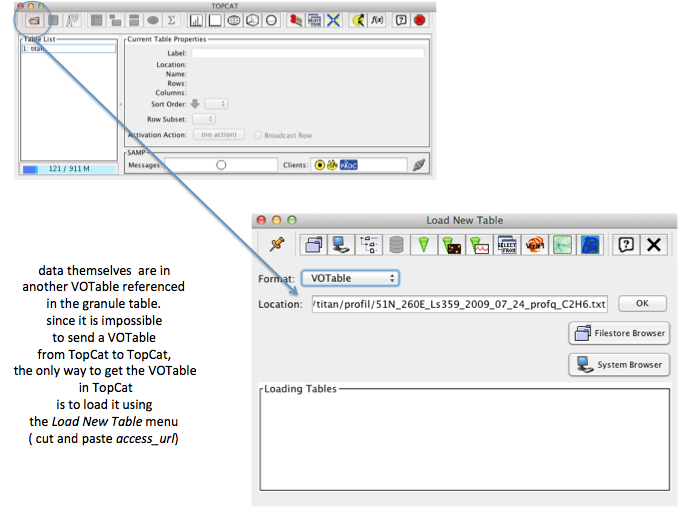The width and height of the screenshot is (685, 514).
Task: Open the Column Metadata icon
Action: click(134, 20)
